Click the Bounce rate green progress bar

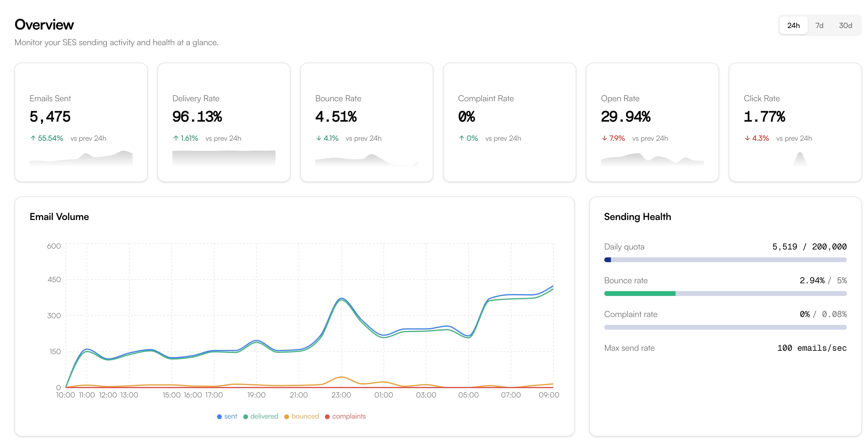coord(640,294)
